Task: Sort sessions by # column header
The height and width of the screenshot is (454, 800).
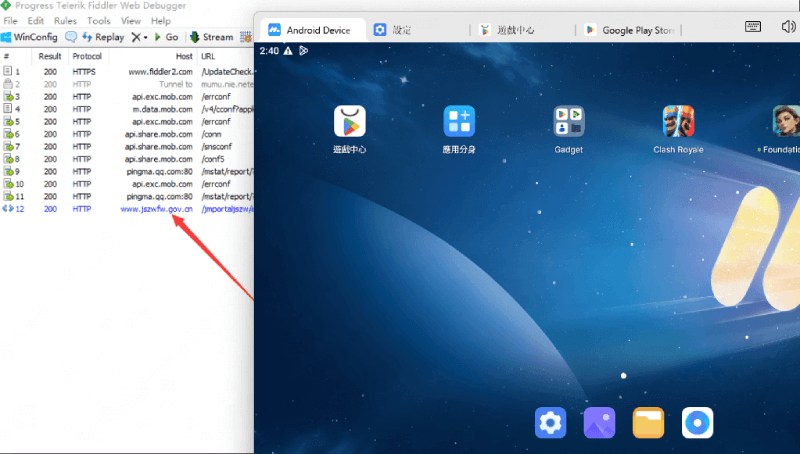Action: click(x=15, y=56)
